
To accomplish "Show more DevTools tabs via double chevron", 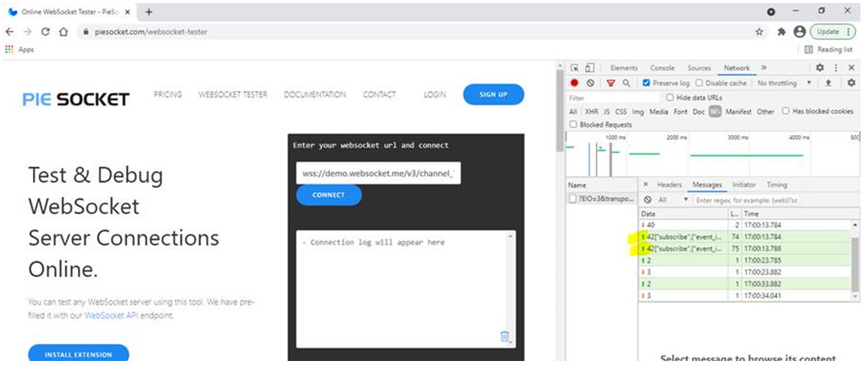I will pos(764,68).
